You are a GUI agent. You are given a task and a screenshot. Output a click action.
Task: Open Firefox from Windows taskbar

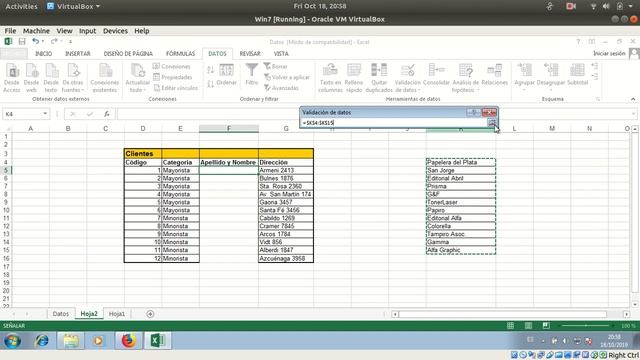click(x=128, y=340)
